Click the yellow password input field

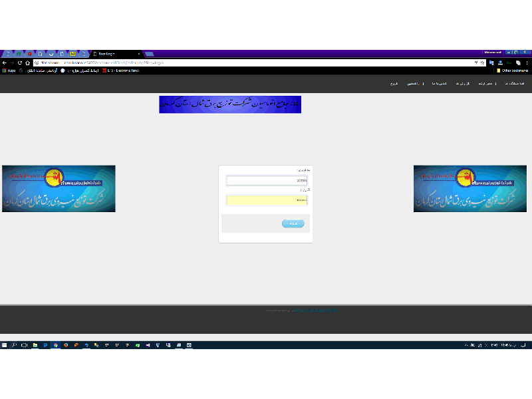pos(267,200)
